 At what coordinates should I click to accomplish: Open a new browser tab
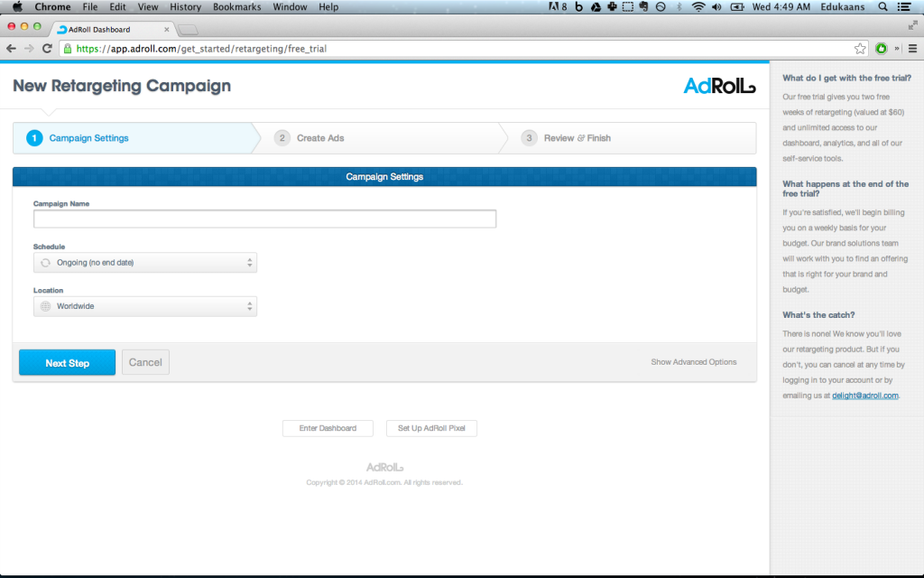[x=188, y=30]
